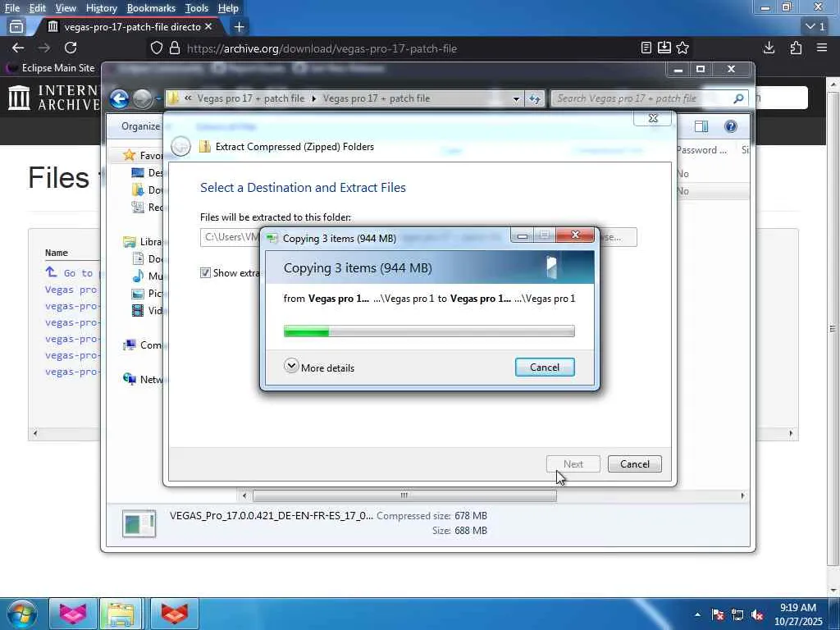This screenshot has width=840, height=630.
Task: Click the muted volume tray icon
Action: point(757,615)
